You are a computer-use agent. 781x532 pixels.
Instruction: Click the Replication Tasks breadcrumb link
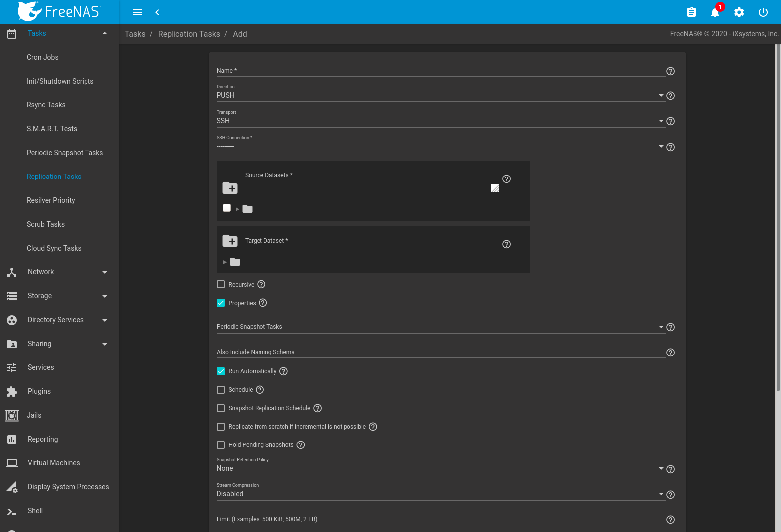click(189, 34)
